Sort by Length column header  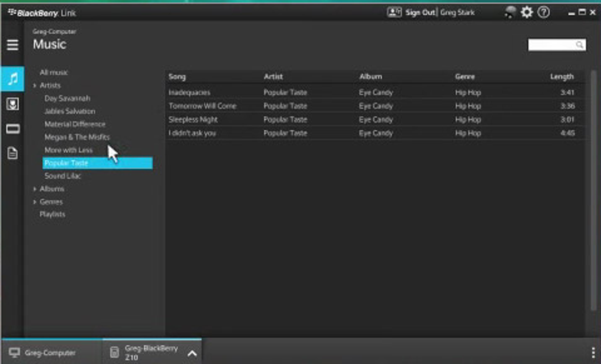tap(562, 77)
